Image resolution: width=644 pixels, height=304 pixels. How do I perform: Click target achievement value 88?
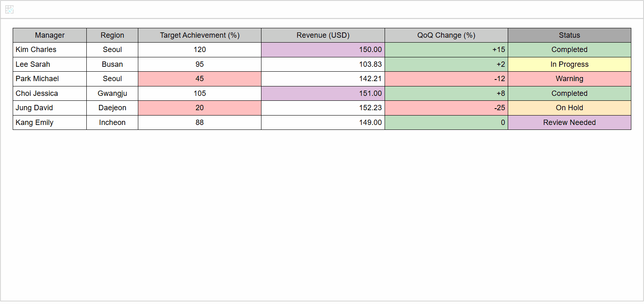(x=200, y=123)
